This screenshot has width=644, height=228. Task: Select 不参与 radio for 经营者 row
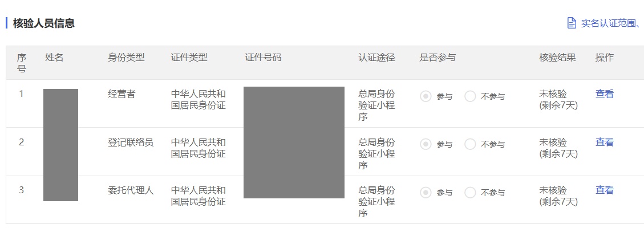coord(470,96)
